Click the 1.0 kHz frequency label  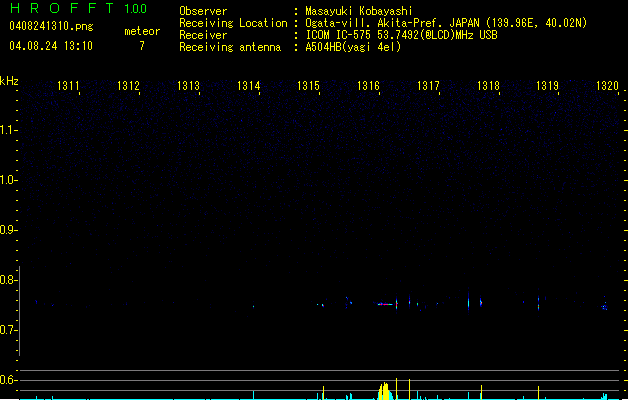pos(8,180)
